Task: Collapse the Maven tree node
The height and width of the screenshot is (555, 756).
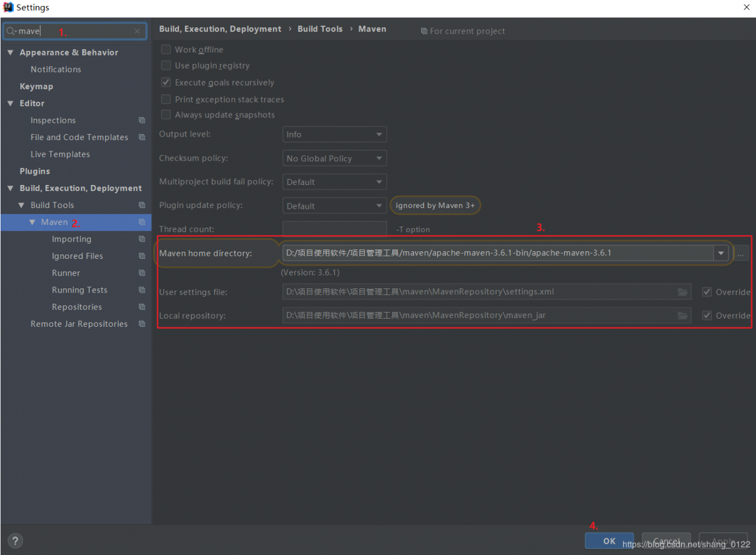Action: (32, 222)
